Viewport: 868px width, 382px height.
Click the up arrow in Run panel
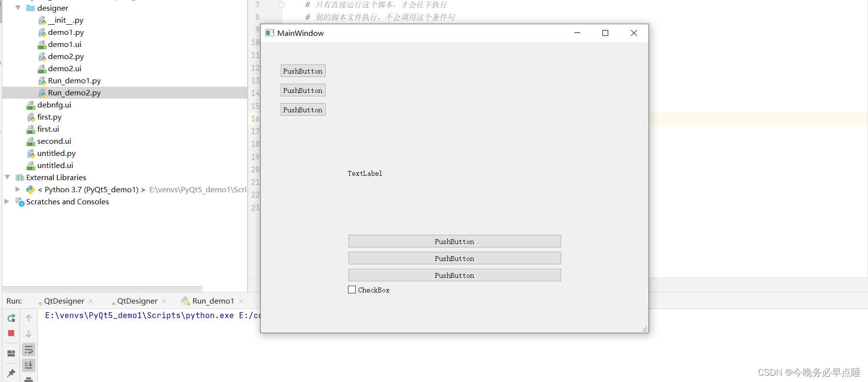tap(29, 318)
